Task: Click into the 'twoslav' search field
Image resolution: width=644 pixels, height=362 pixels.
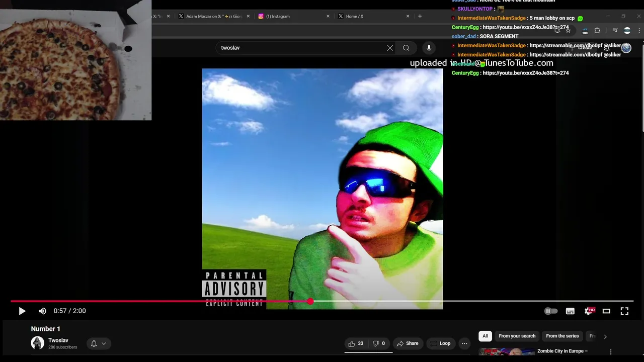Action: click(302, 48)
